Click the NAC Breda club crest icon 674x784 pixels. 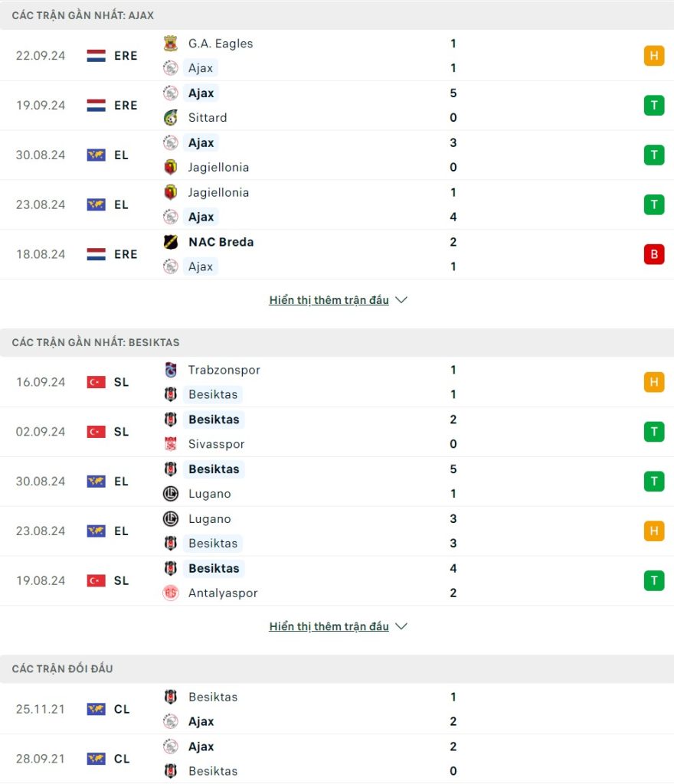tap(171, 242)
